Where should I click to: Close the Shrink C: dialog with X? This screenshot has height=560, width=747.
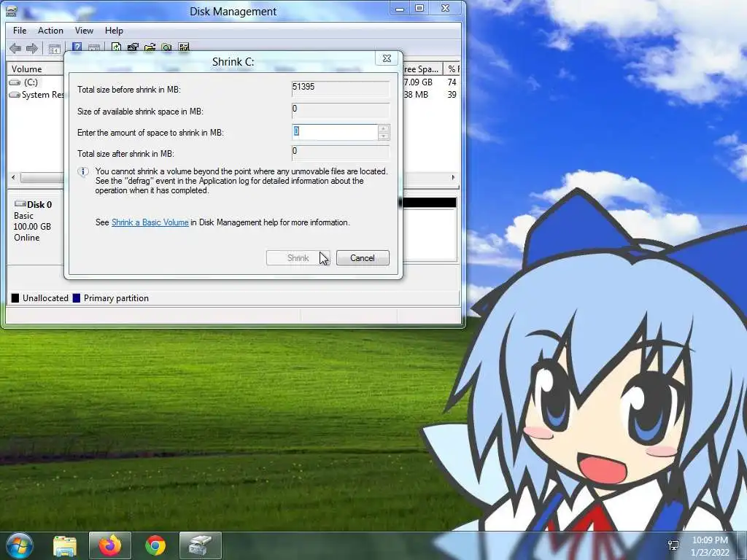coord(387,58)
